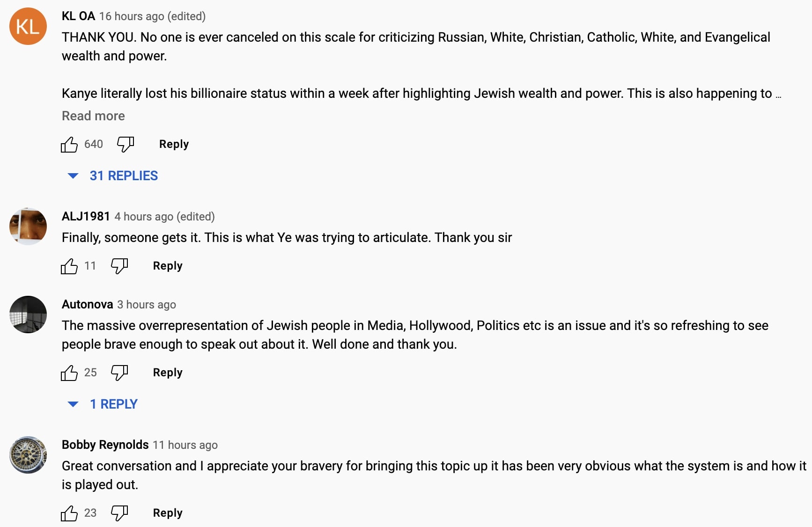This screenshot has width=812, height=527.
Task: Dislike Bobby Reynolds' comment
Action: (119, 513)
